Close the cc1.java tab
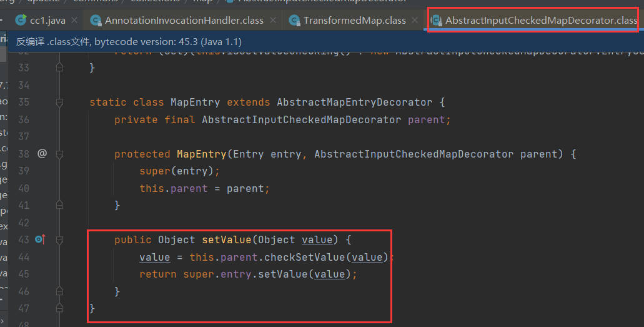Image resolution: width=644 pixels, height=327 pixels. click(74, 20)
